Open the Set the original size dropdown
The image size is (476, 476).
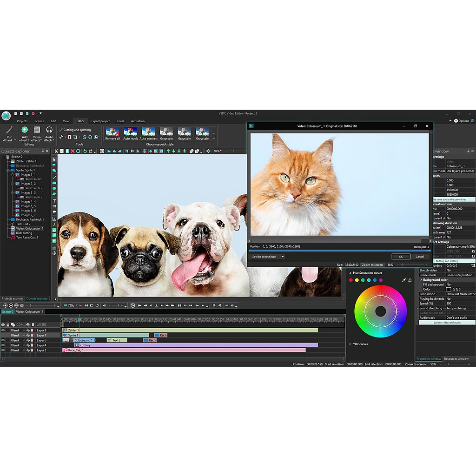(x=267, y=257)
